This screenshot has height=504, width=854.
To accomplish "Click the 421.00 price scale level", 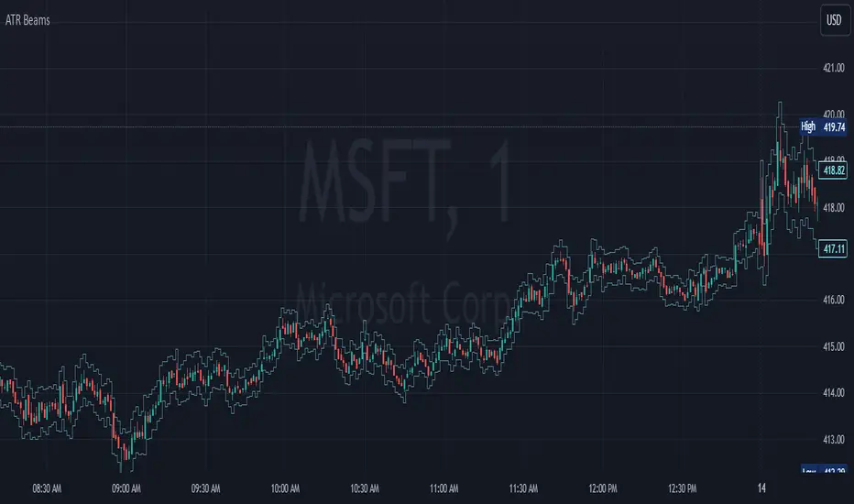I will 834,68.
